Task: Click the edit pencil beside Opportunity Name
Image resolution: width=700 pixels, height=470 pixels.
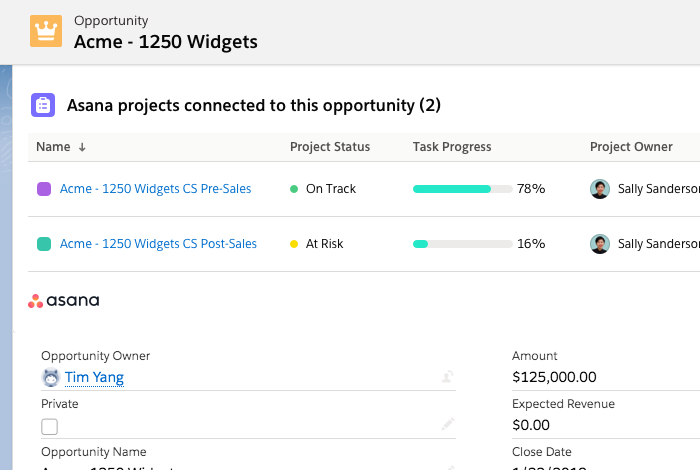Action: tap(448, 466)
